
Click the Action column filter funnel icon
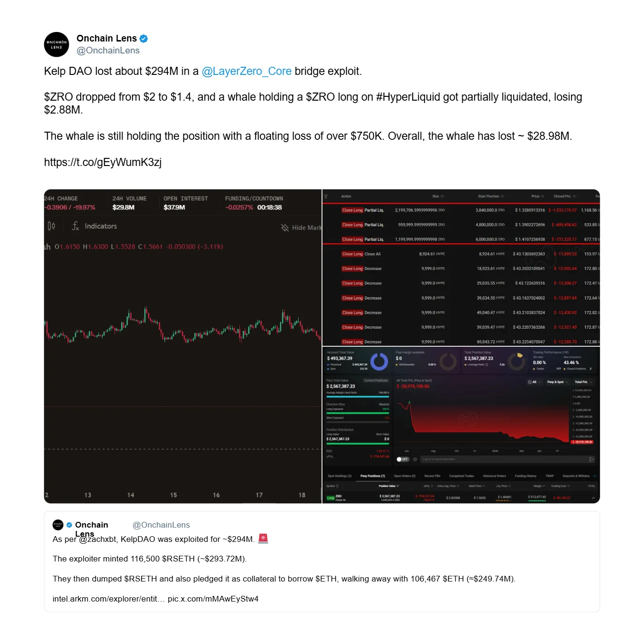pos(326,197)
